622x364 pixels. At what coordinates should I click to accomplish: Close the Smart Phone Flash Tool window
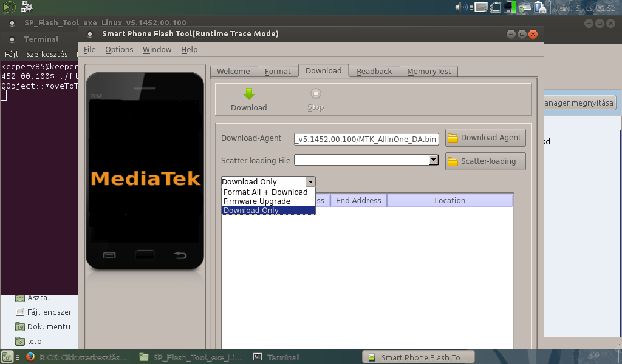[x=533, y=34]
